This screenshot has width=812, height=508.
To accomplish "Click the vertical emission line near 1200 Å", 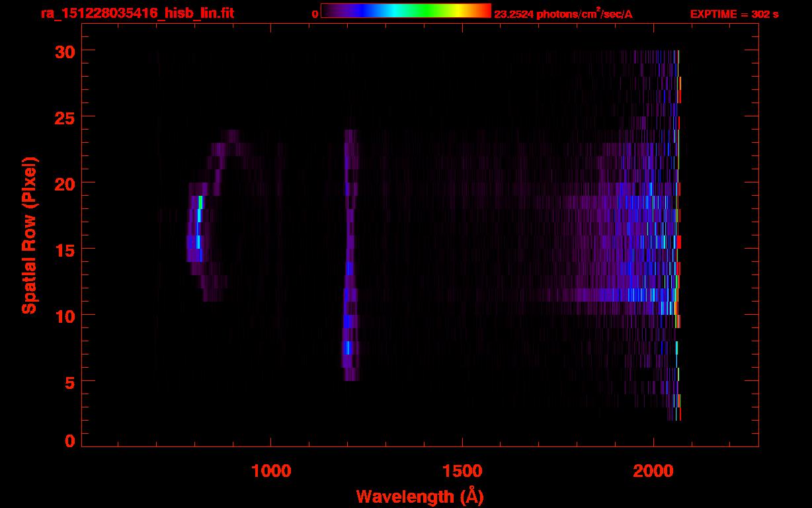I will pyautogui.click(x=349, y=255).
